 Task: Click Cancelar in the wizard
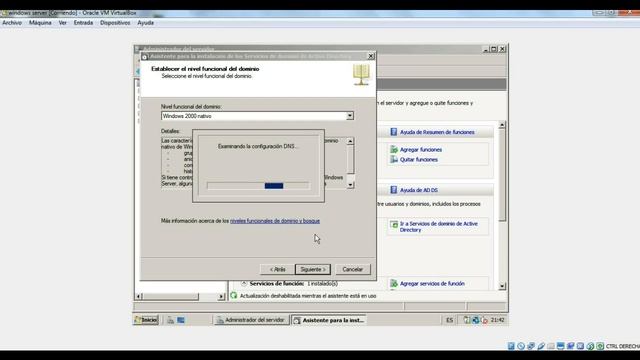(x=352, y=269)
